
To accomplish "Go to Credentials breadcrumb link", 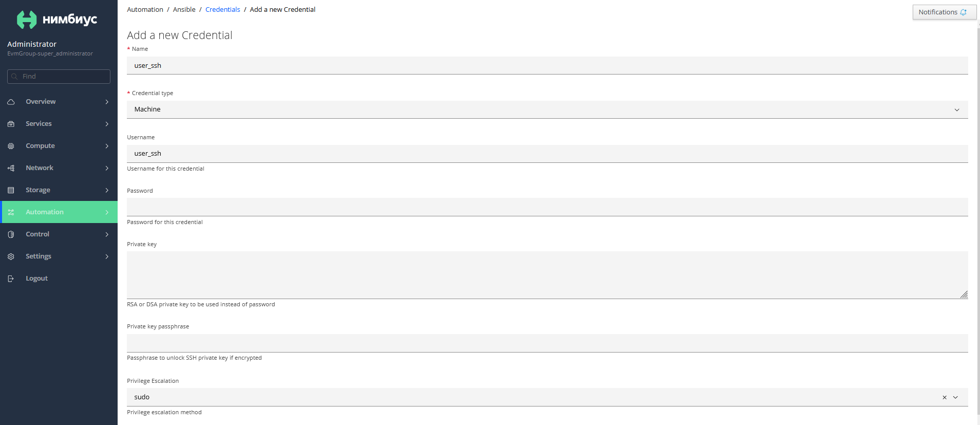I will (x=222, y=10).
